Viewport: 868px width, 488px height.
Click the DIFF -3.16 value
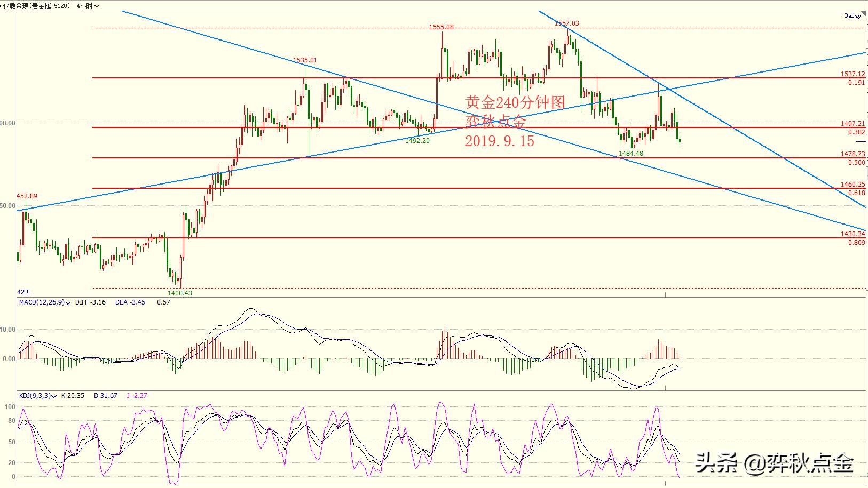point(90,302)
